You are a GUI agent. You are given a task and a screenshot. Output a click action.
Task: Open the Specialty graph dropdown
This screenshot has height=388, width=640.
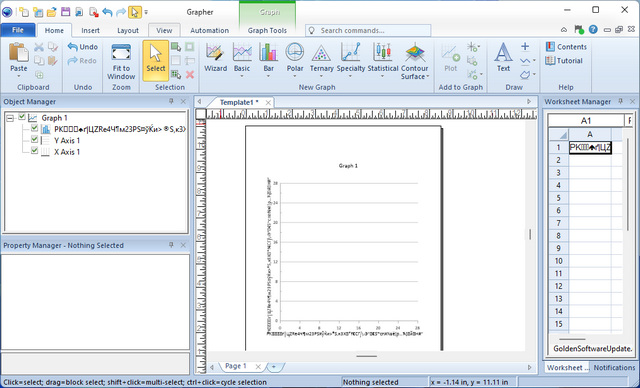point(351,76)
